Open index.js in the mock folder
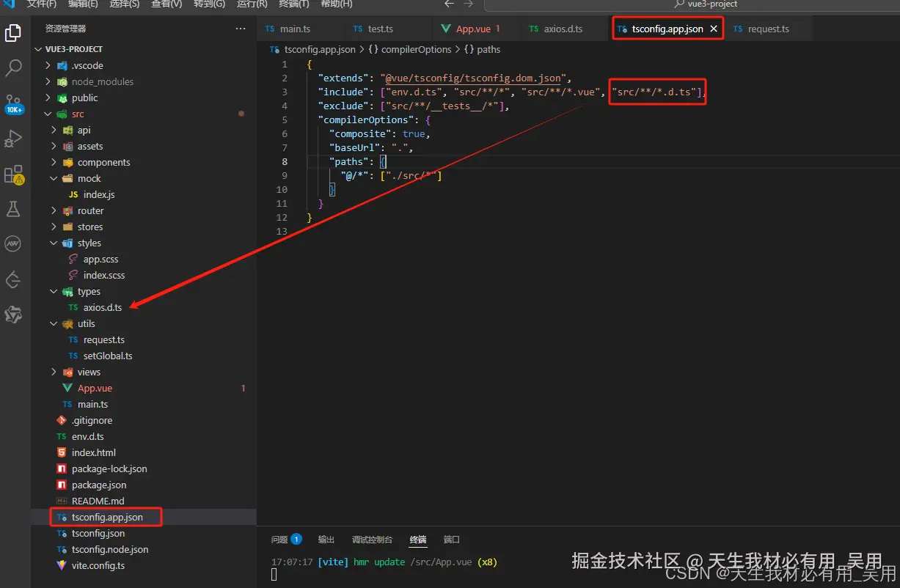The height and width of the screenshot is (588, 900). [x=144, y=194]
